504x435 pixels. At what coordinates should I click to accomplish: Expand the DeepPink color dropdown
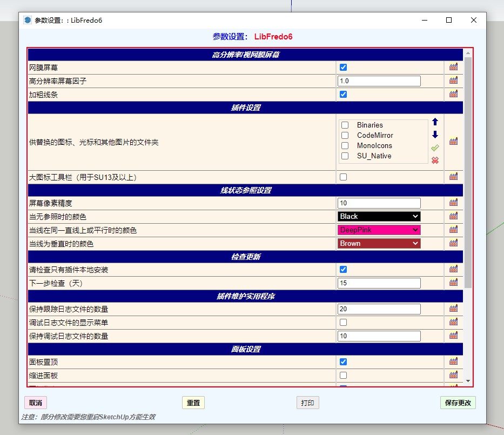click(379, 230)
